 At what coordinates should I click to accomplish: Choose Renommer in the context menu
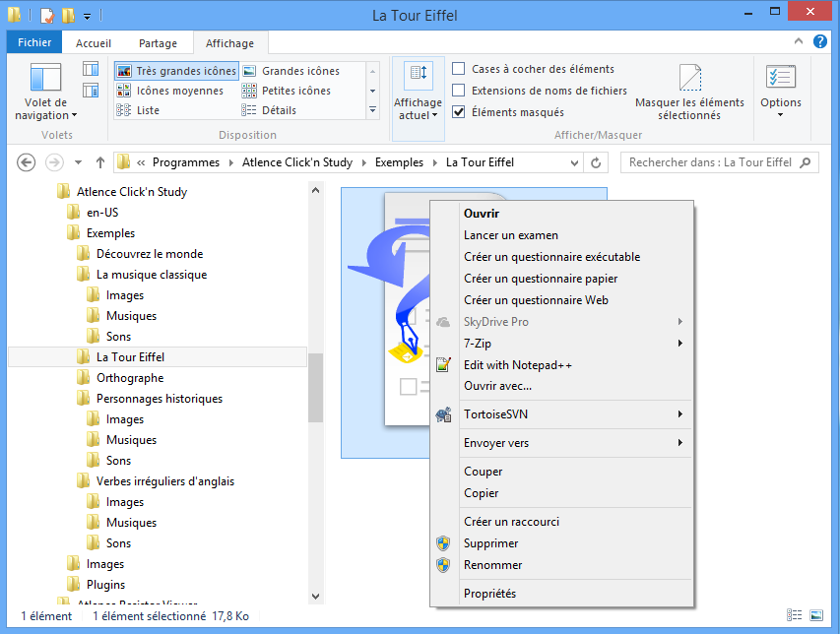pos(561,565)
